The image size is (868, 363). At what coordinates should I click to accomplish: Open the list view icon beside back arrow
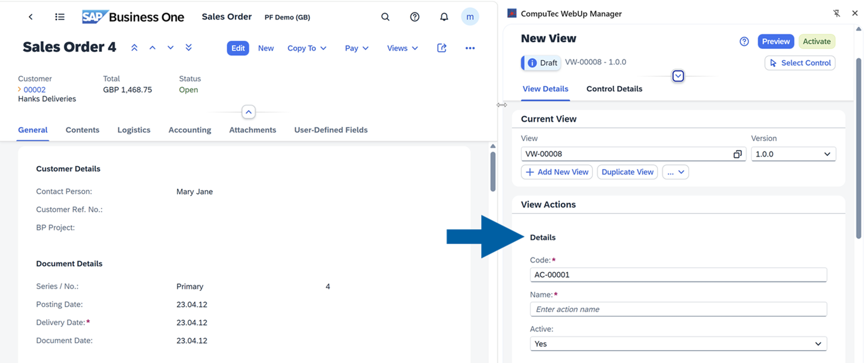(x=60, y=17)
